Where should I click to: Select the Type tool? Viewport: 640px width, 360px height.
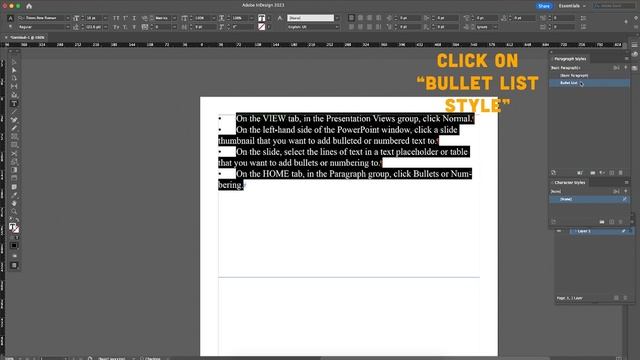[x=14, y=104]
